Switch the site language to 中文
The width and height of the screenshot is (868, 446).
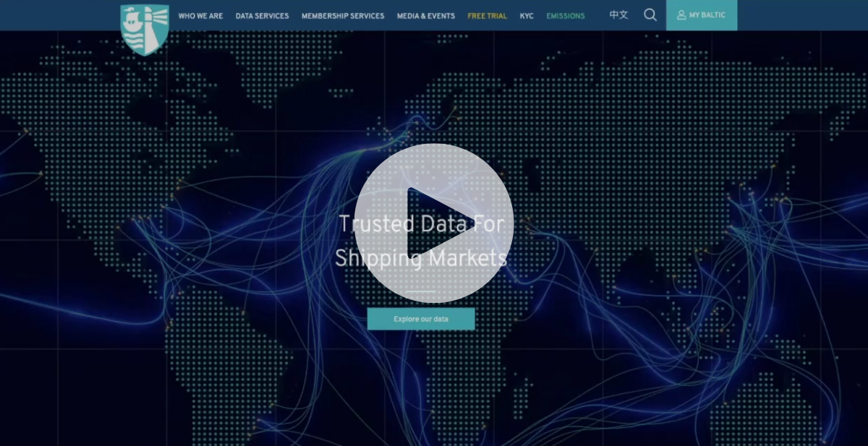pos(618,15)
